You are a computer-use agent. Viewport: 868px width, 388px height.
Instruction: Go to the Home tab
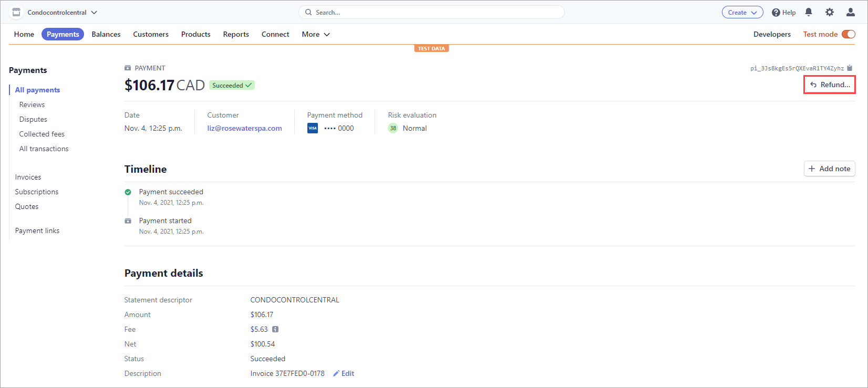pyautogui.click(x=24, y=34)
